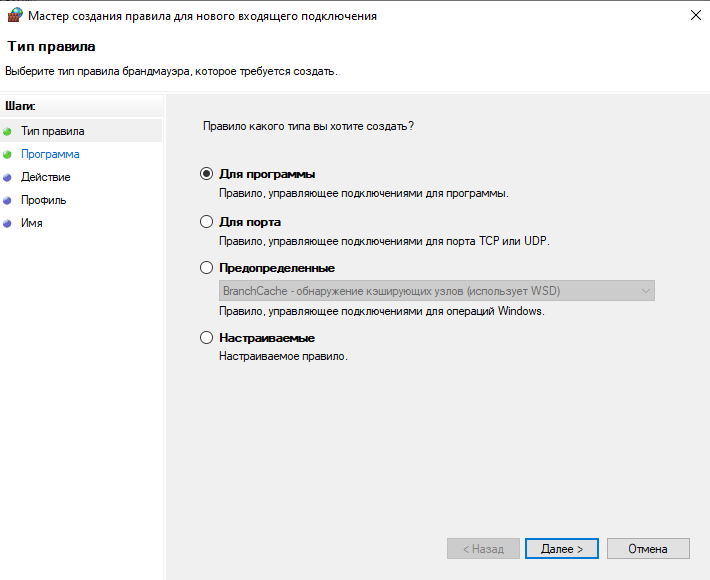Close the rule creation wizard window
This screenshot has height=580, width=710.
point(694,16)
